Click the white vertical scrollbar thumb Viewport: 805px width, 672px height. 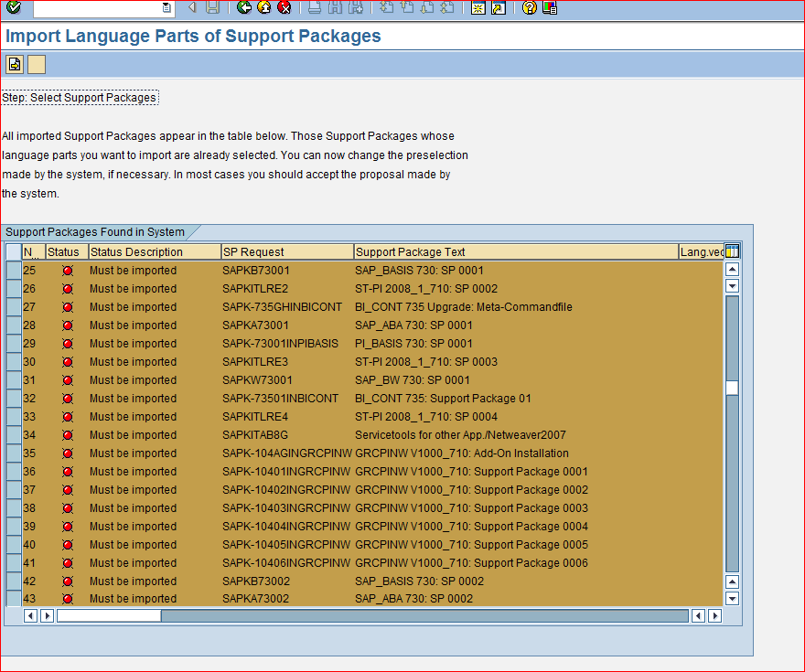coord(732,388)
